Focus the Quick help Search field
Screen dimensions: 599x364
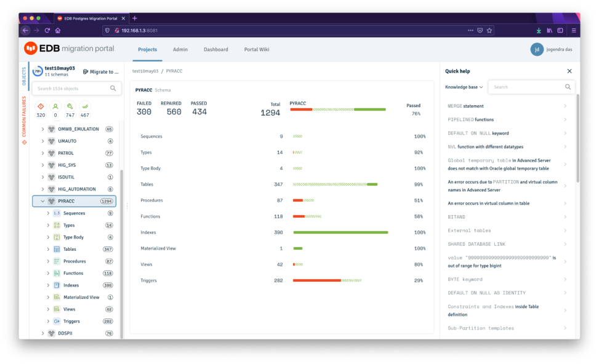tap(532, 87)
